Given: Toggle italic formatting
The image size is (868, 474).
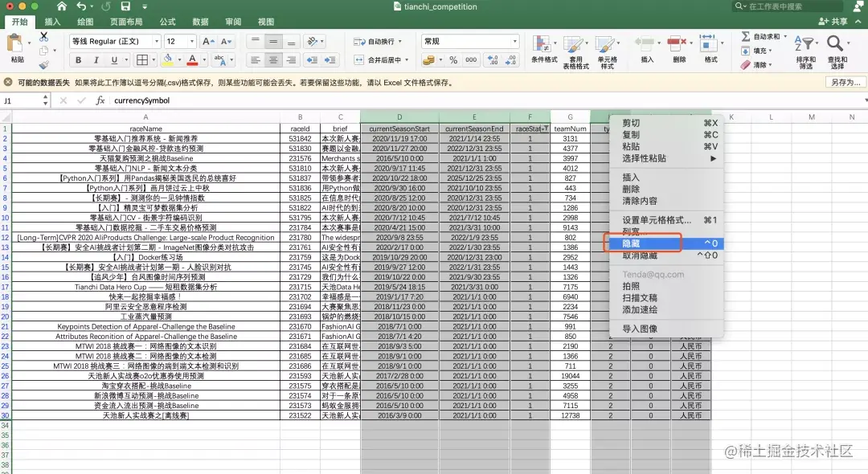Looking at the screenshot, I should 96,59.
